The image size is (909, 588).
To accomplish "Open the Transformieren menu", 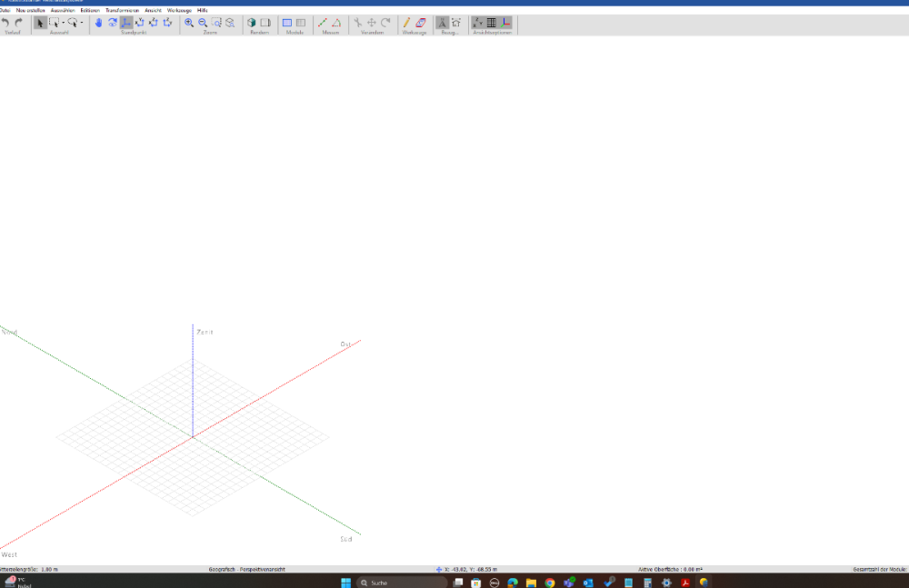I will tap(122, 10).
